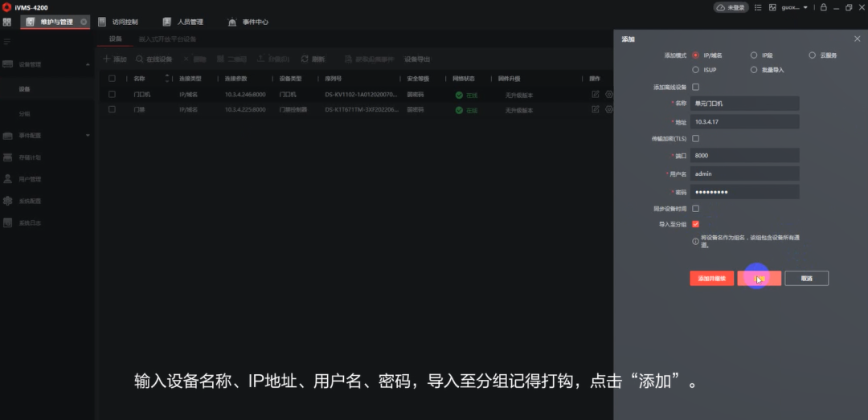Open the guox... user account dropdown
This screenshot has width=868, height=420.
tap(794, 7)
